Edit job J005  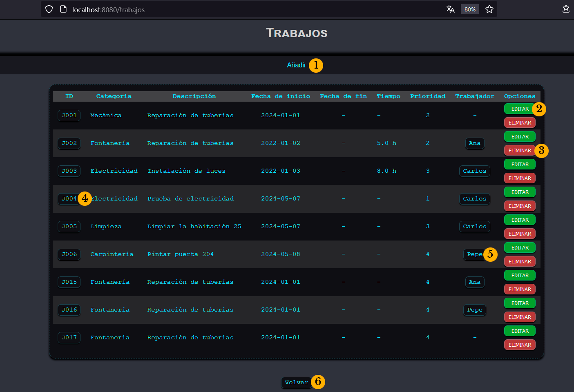tap(520, 220)
